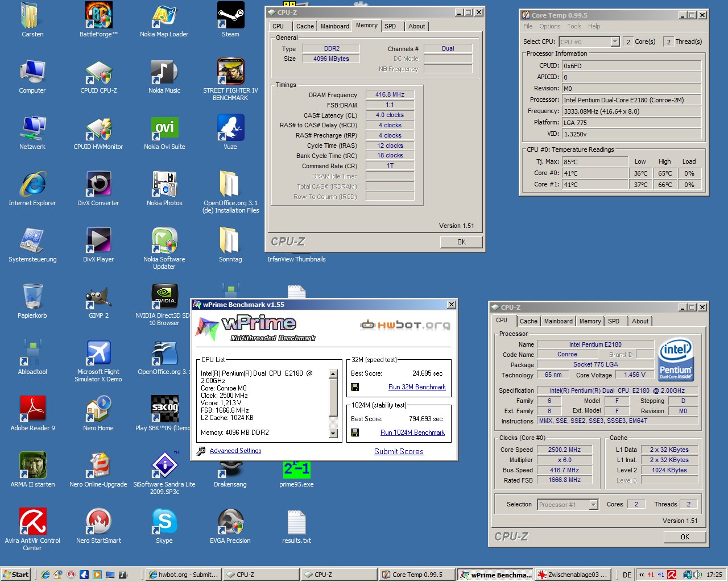The height and width of the screenshot is (582, 728).
Task: Switch to hwbot.org taskbar button
Action: click(x=183, y=575)
